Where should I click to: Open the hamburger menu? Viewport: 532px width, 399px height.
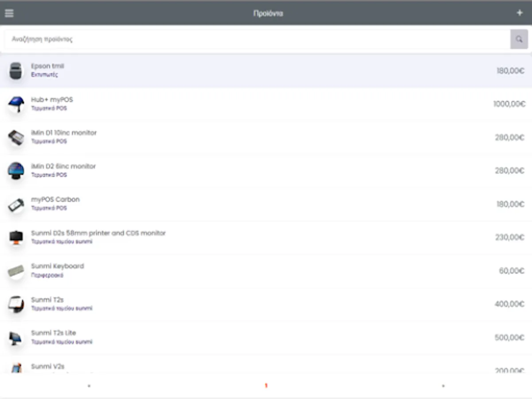(x=9, y=13)
